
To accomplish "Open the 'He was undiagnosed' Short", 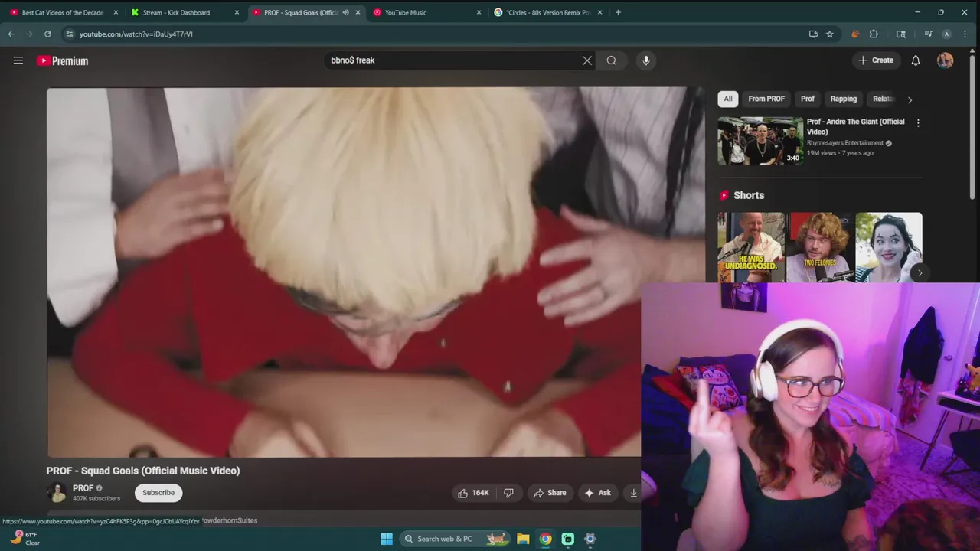I will tap(751, 247).
